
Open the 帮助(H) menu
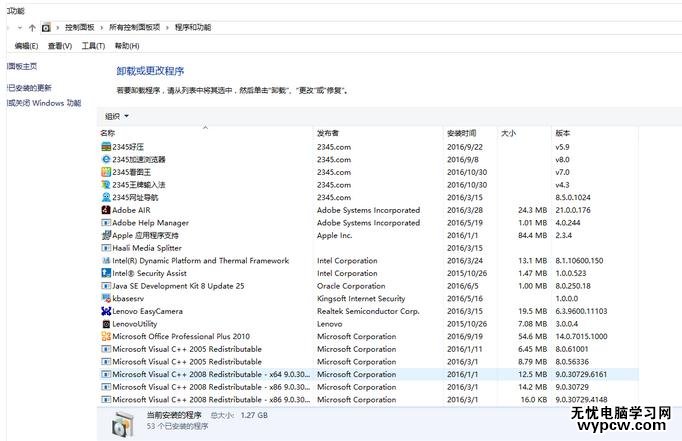(x=127, y=46)
